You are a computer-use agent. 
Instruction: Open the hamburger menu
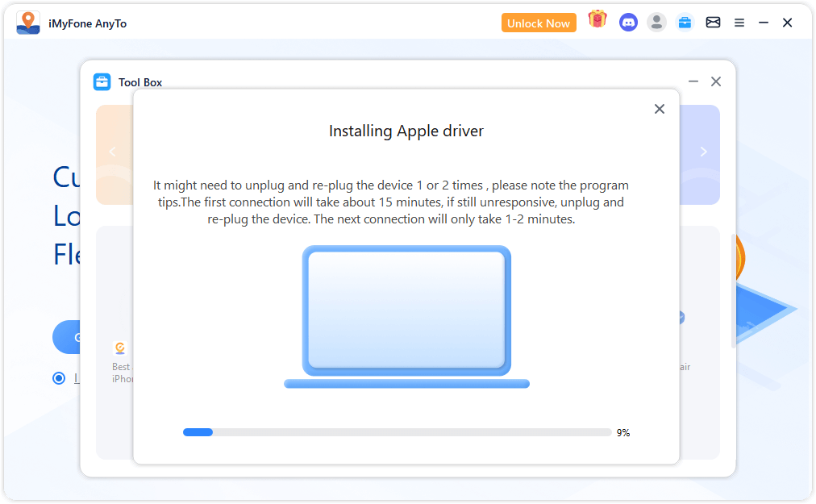[x=739, y=23]
